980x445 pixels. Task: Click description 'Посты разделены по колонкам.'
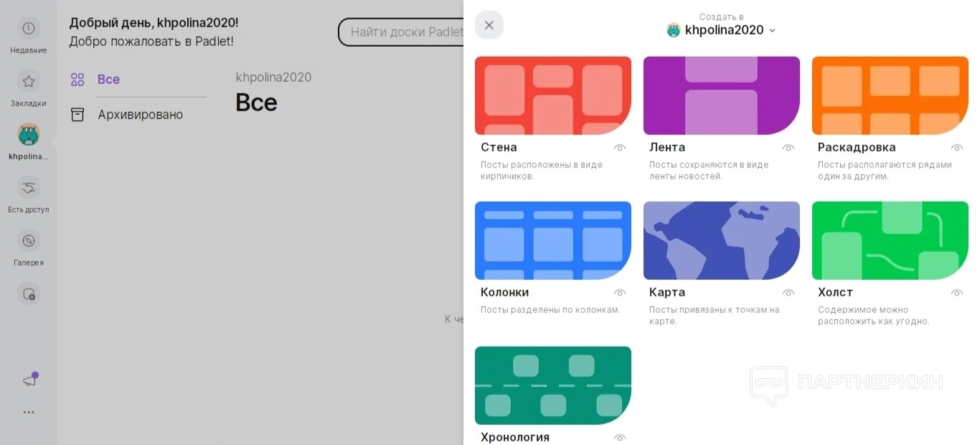550,310
